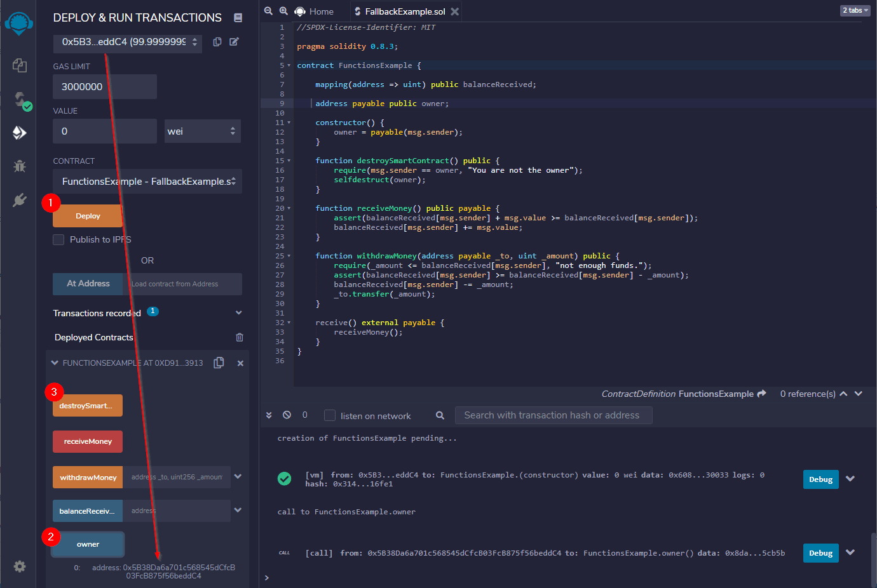Viewport: 877px width, 588px height.
Task: Click the orange Deploy button
Action: click(x=88, y=216)
